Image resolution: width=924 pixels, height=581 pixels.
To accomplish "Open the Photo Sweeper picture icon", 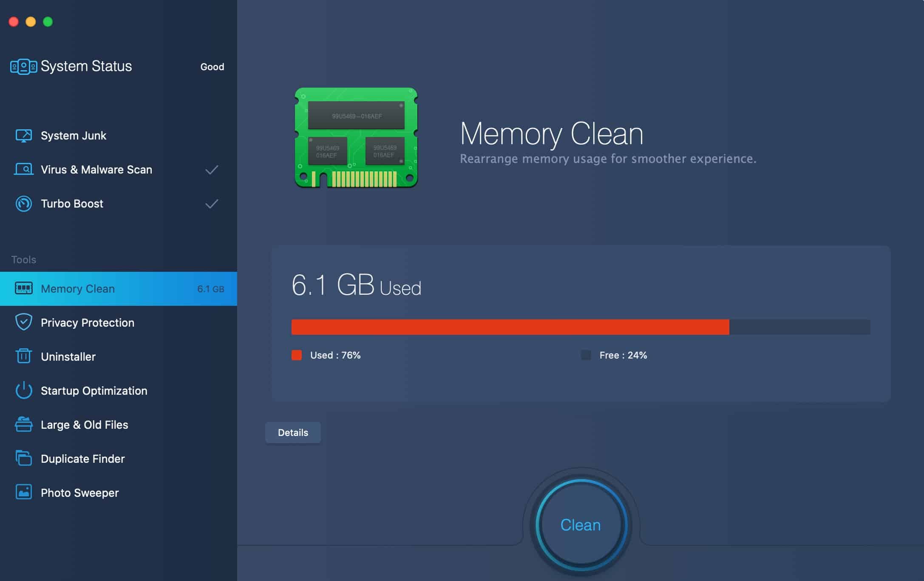I will click(24, 493).
